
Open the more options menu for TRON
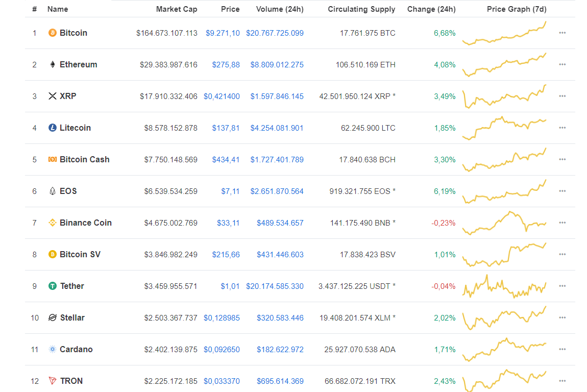click(562, 381)
